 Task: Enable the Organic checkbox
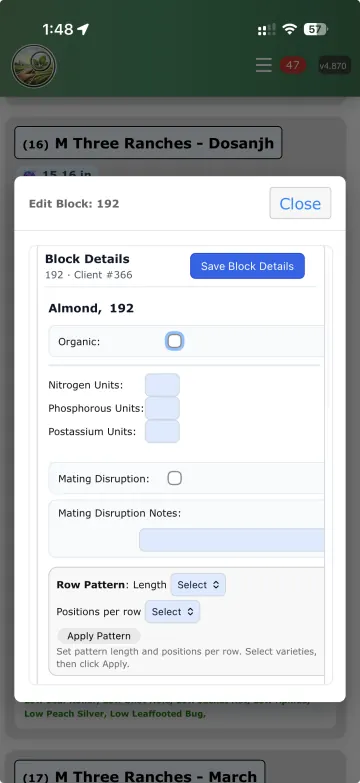(x=174, y=342)
